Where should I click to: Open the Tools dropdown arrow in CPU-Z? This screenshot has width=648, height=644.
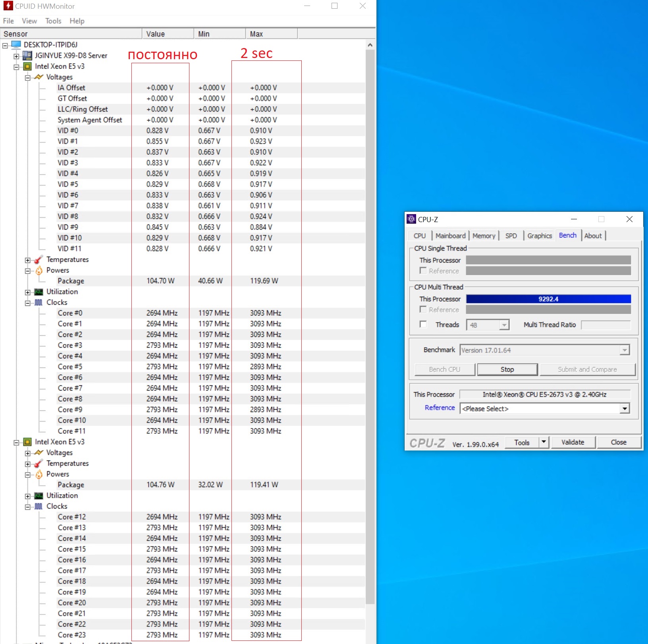[x=544, y=442]
